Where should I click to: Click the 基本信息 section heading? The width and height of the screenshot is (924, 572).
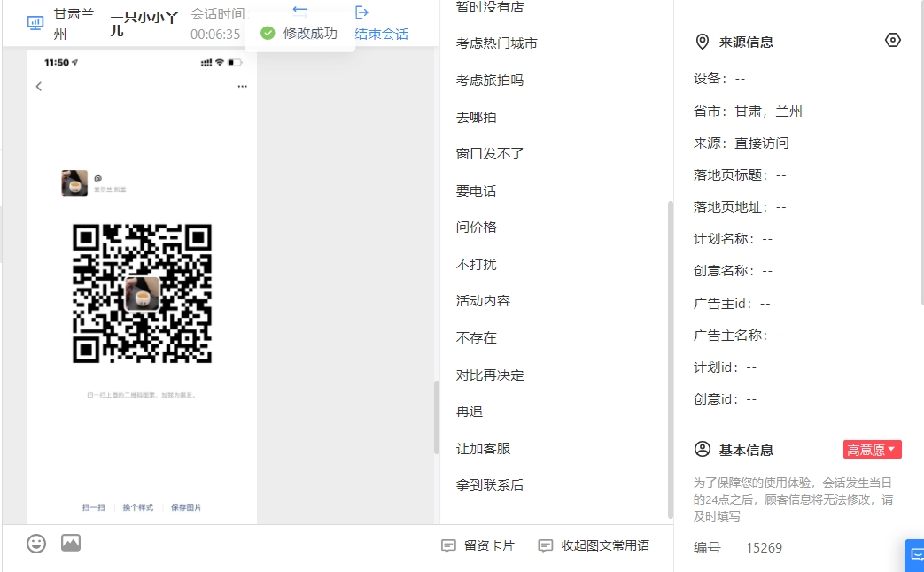click(x=746, y=450)
